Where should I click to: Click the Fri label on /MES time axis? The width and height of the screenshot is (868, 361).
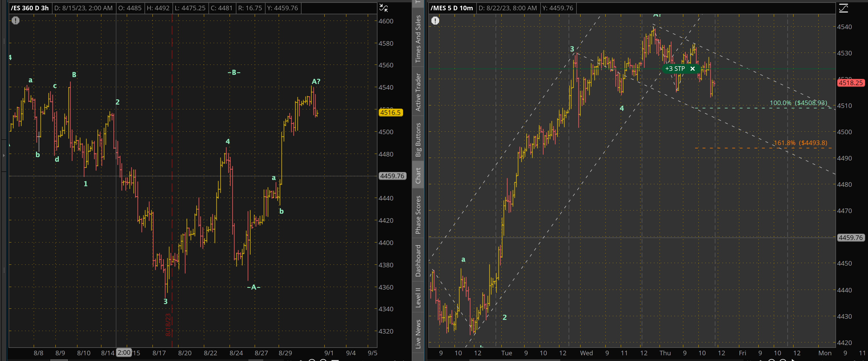click(742, 353)
